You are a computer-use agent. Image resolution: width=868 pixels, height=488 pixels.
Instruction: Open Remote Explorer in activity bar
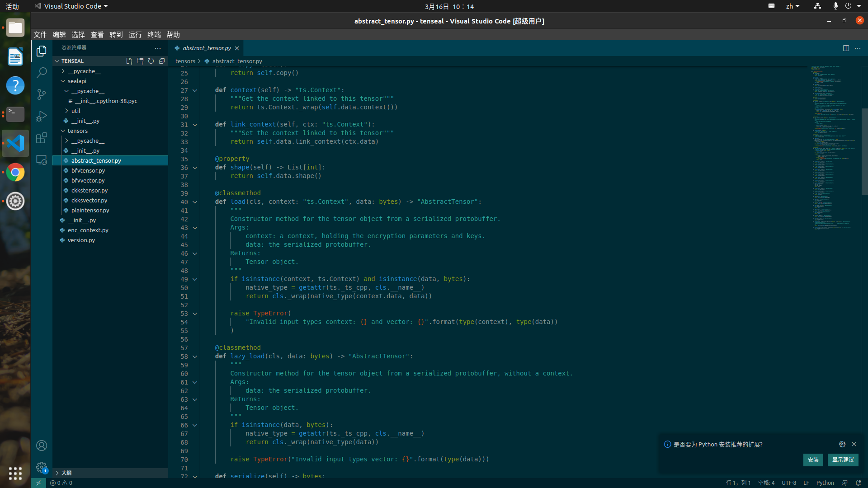coord(42,160)
